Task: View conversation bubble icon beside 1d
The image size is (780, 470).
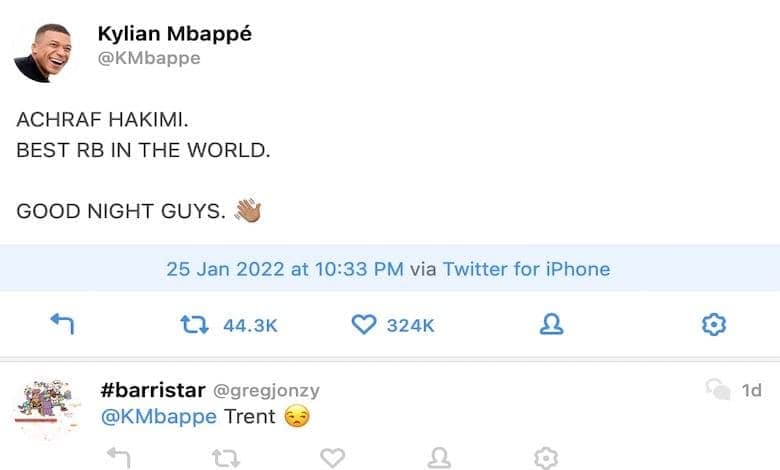Action: coord(717,389)
